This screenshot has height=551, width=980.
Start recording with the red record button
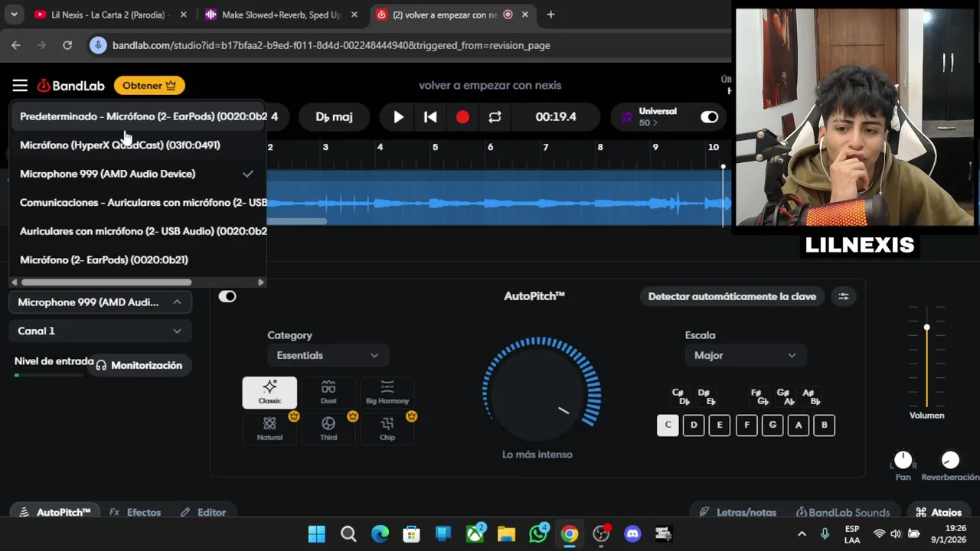[x=462, y=117]
